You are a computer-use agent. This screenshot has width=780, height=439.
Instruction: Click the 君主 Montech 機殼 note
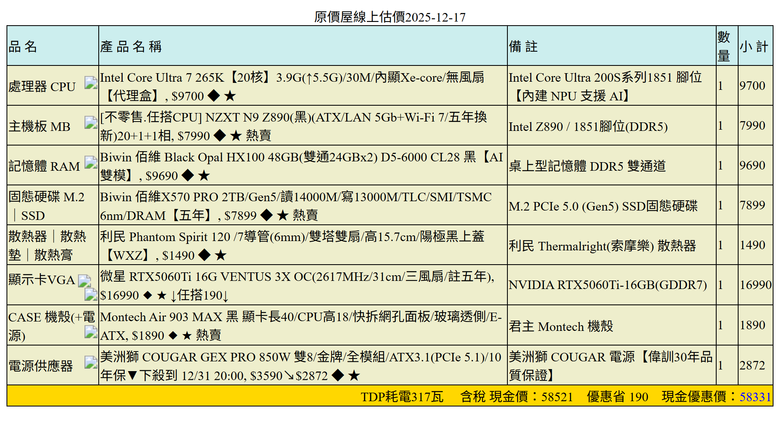[x=561, y=326]
